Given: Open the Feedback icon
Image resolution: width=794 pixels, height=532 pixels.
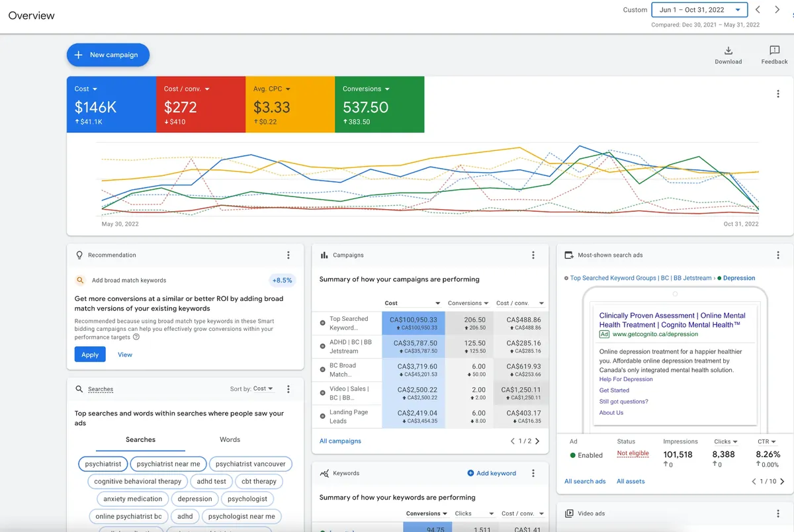Looking at the screenshot, I should (x=774, y=51).
